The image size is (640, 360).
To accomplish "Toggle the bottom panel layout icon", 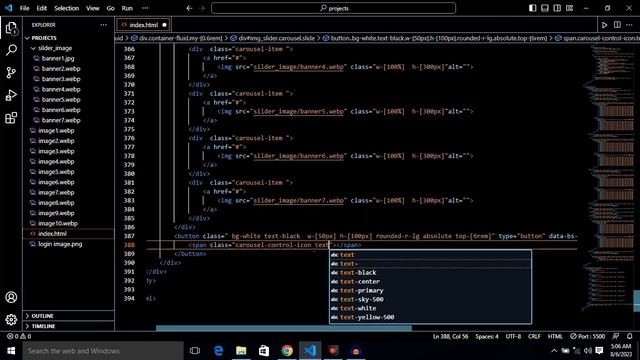I will point(544,8).
